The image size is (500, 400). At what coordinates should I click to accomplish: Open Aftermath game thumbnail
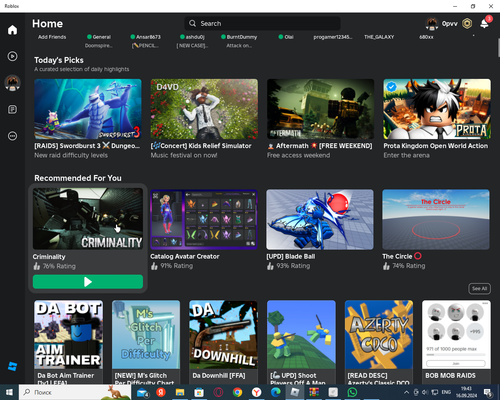point(320,109)
